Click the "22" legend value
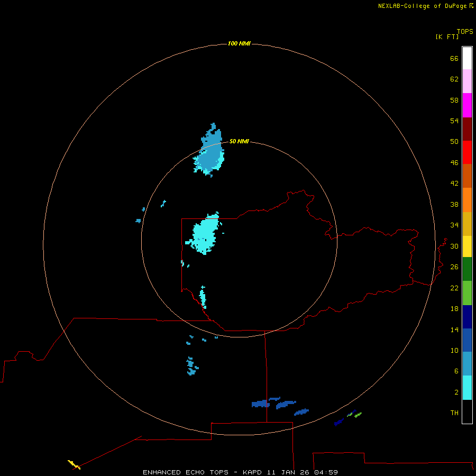 point(454,288)
